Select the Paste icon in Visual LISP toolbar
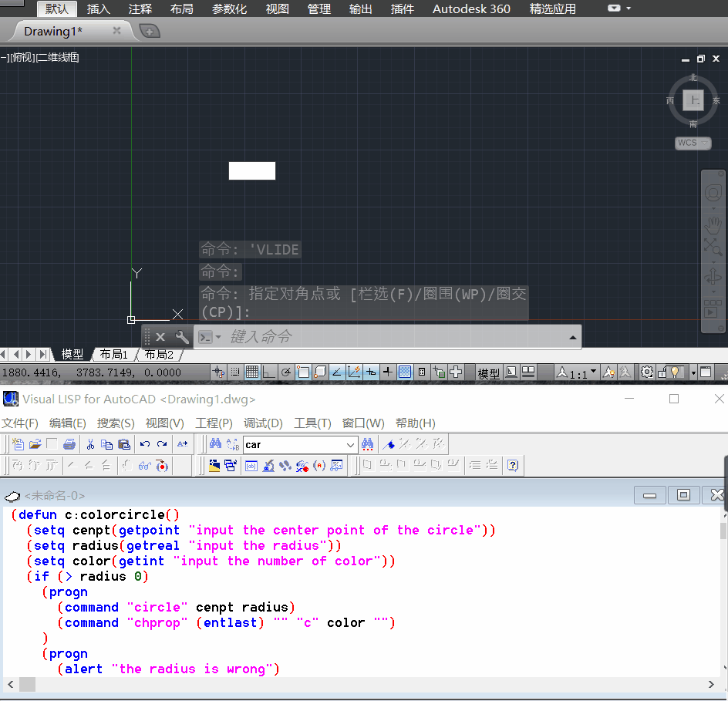The width and height of the screenshot is (728, 701). click(123, 444)
